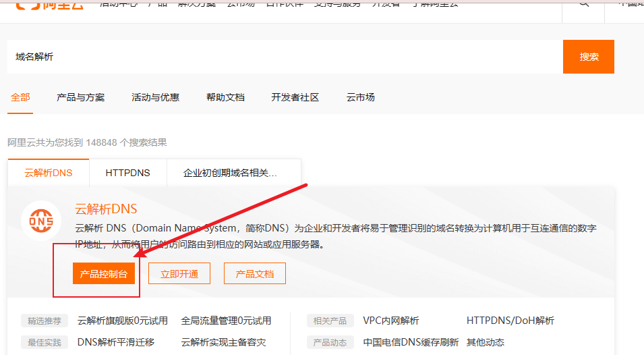644x355 pixels.
Task: Switch to 产品与方案 tab
Action: (80, 97)
